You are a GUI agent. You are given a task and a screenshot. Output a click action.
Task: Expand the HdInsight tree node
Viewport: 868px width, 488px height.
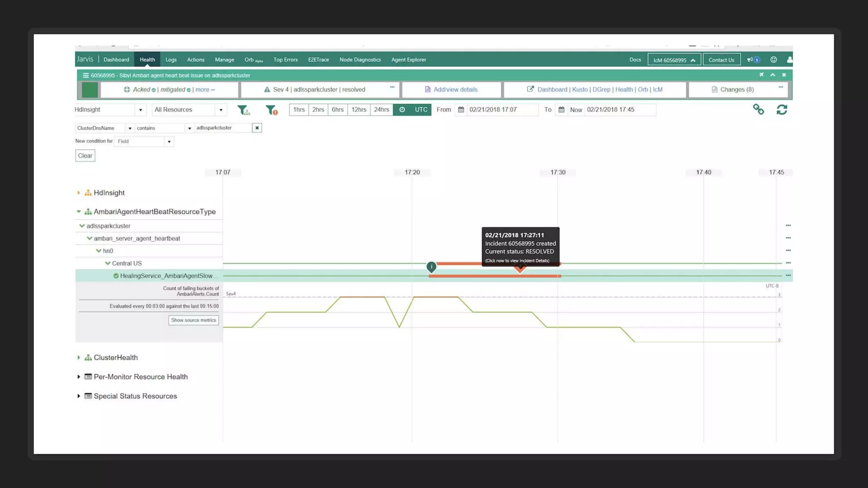[79, 193]
